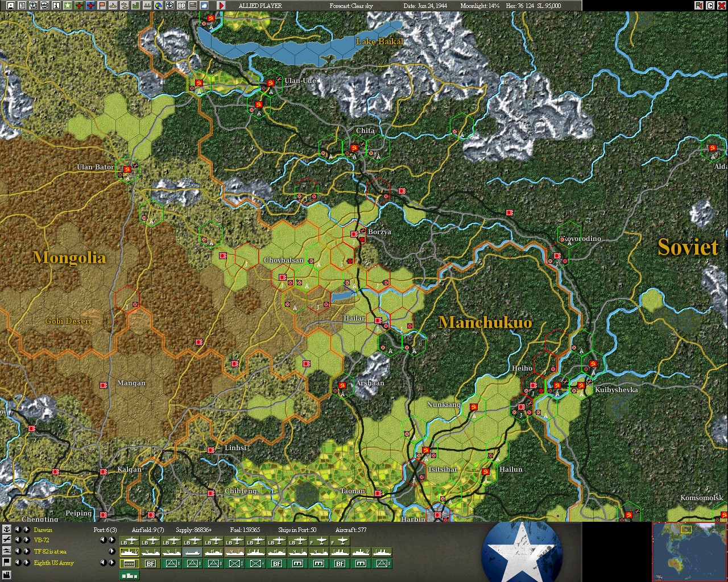
Task: Click the 'Aircraft: 577' value
Action: pyautogui.click(x=351, y=530)
